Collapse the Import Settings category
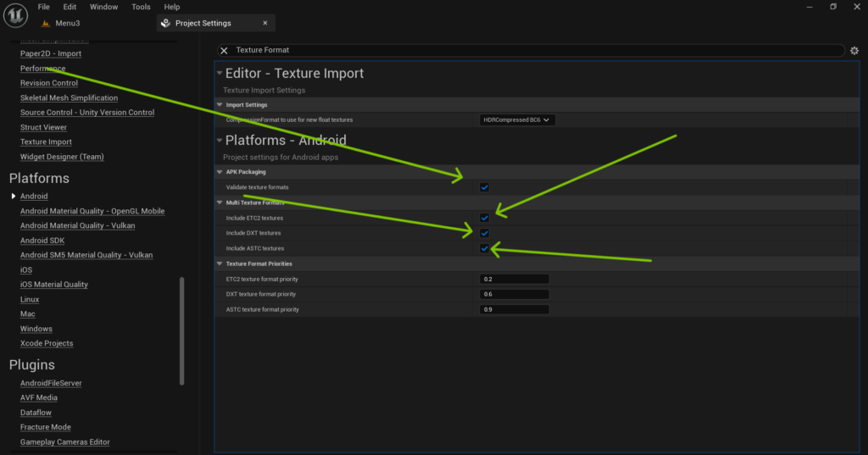This screenshot has width=868, height=455. [x=220, y=104]
